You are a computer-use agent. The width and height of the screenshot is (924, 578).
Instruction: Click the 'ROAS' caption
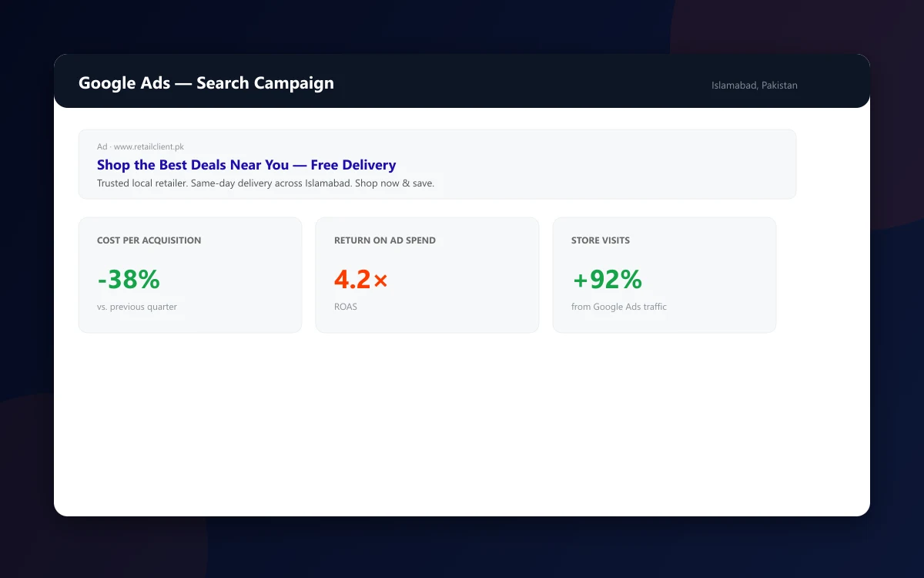[346, 307]
